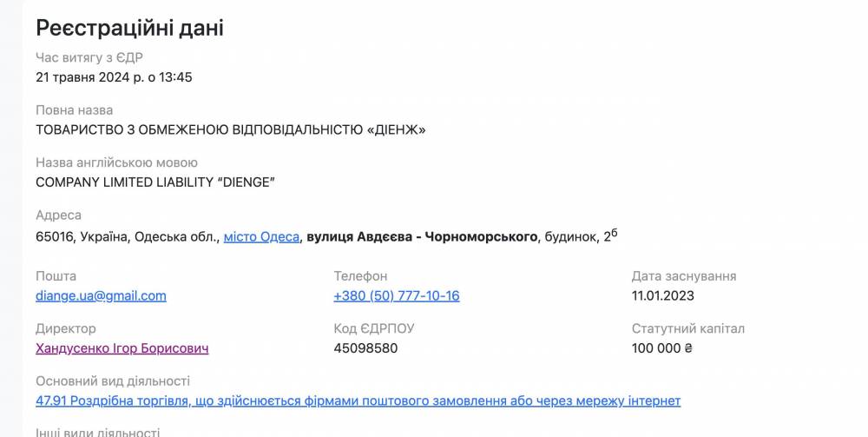This screenshot has height=437, width=868.
Task: Click the postal code 65016
Action: click(55, 236)
